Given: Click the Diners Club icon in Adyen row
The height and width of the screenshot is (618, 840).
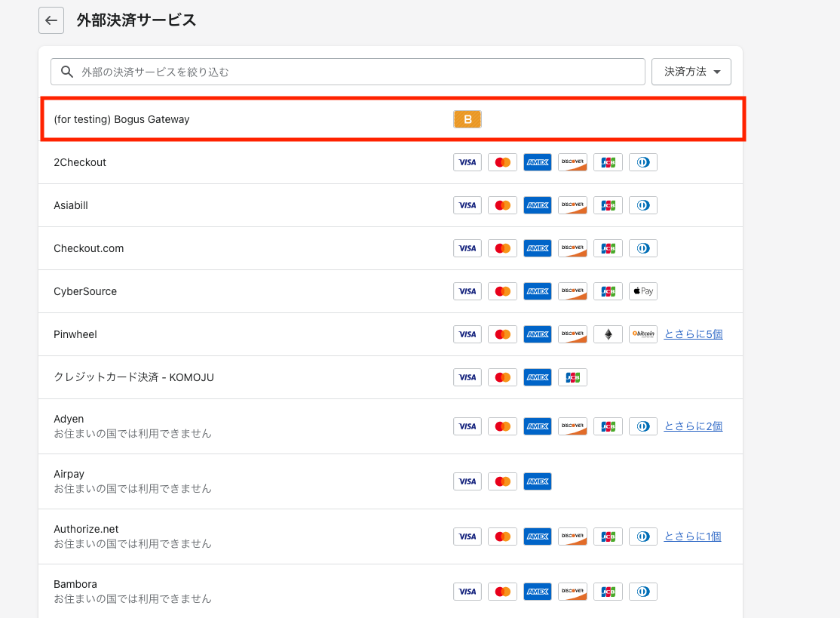Looking at the screenshot, I should [643, 426].
